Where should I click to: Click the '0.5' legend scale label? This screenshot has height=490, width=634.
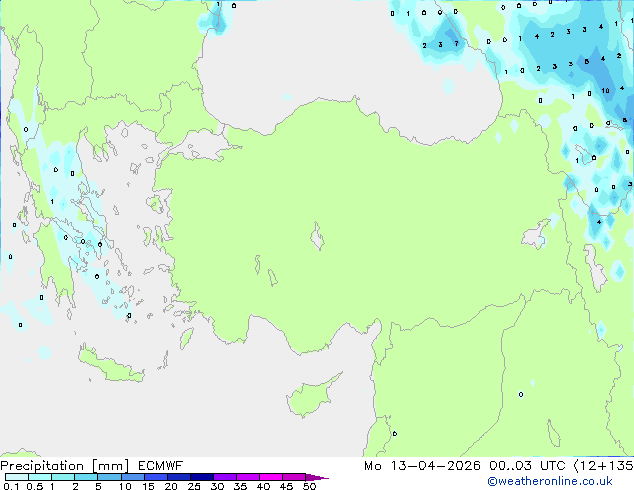tap(34, 486)
